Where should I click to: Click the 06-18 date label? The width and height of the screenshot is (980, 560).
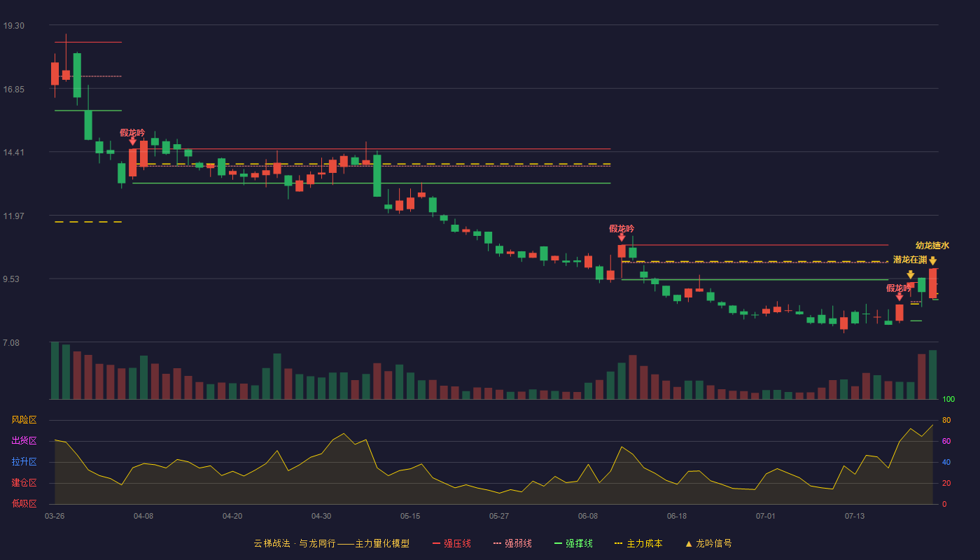pos(677,516)
